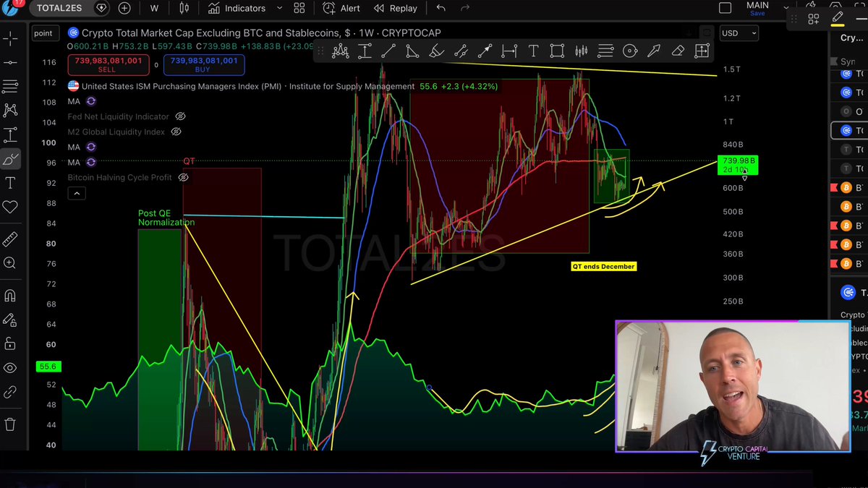Select XABCD pattern in floating toolbar
Viewport: 868px width, 488px height.
(340, 51)
